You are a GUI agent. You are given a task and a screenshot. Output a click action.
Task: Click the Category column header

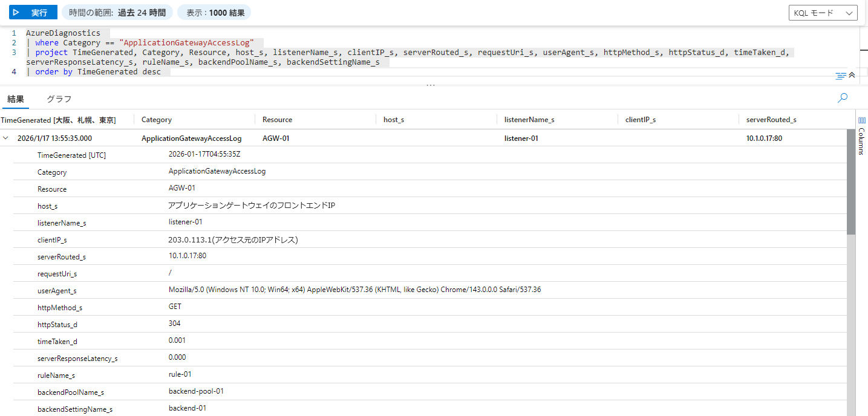coord(157,120)
